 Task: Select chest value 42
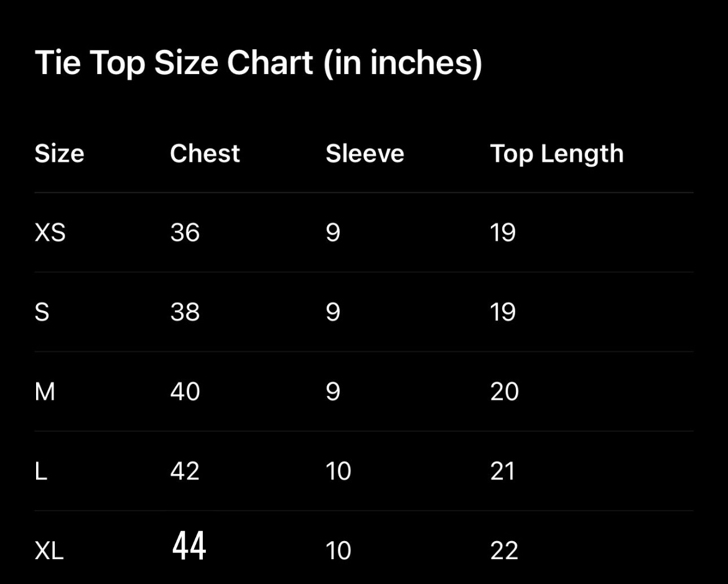185,471
